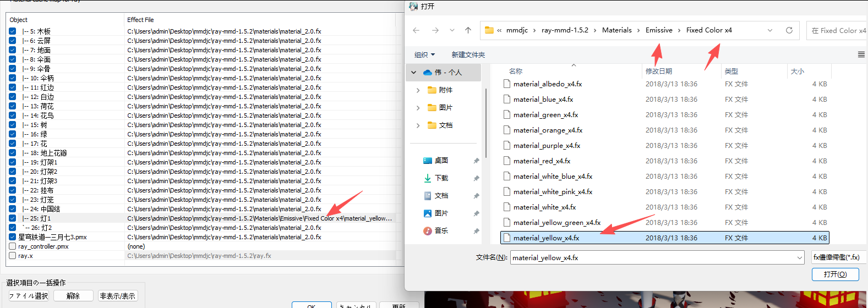Click the 非表示/表示 button
This screenshot has width=868, height=308.
click(x=118, y=296)
